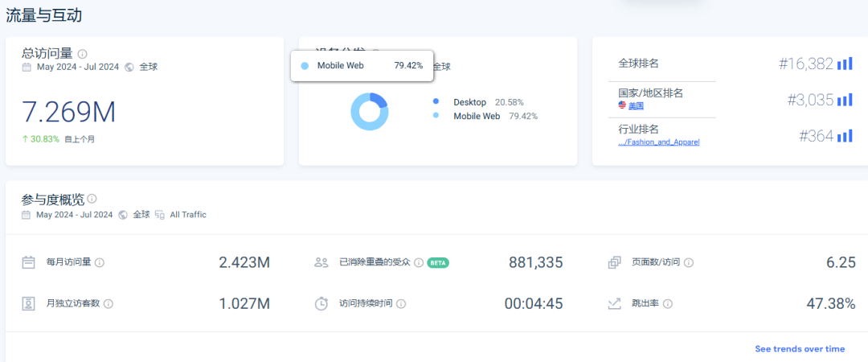
Task: Open the 美国 country link
Action: [x=636, y=105]
